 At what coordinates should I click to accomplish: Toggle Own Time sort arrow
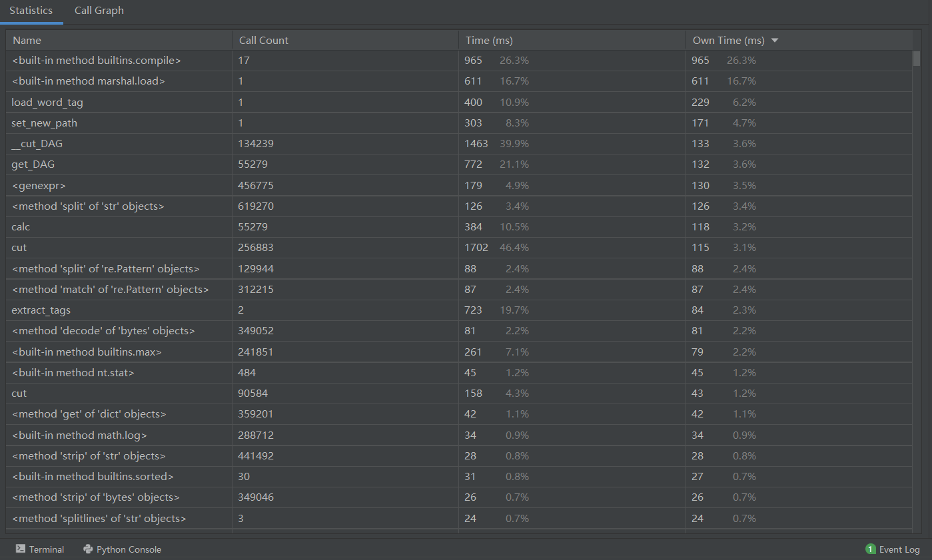pyautogui.click(x=774, y=41)
